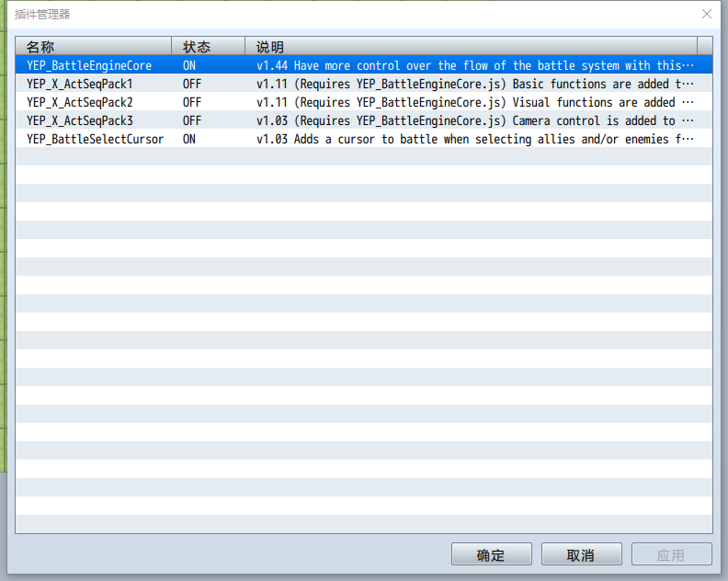Select YEP_X_ActSeqPack3 plugin name

point(79,120)
